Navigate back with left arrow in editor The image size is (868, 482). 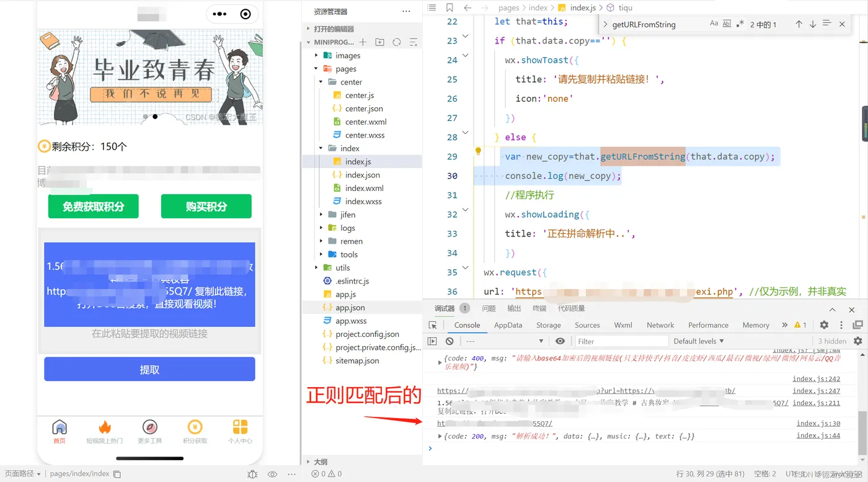point(467,7)
